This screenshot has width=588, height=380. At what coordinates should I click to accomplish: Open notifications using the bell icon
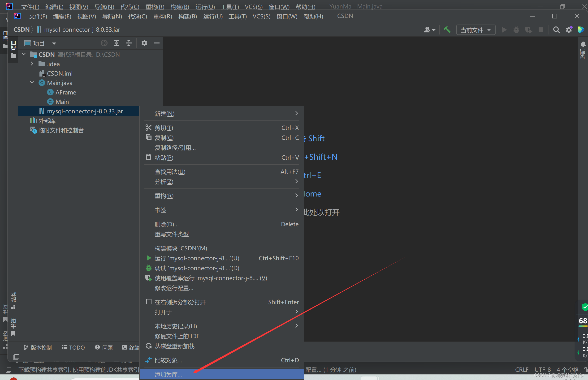(x=583, y=44)
